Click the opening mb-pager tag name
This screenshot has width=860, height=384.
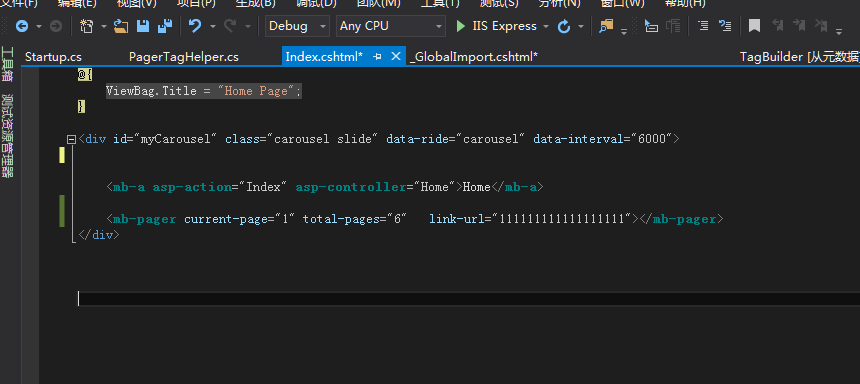tap(145, 219)
